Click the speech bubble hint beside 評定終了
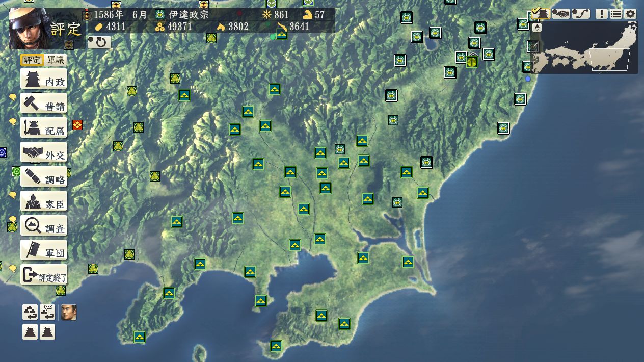This screenshot has width=644, height=362. [x=13, y=269]
